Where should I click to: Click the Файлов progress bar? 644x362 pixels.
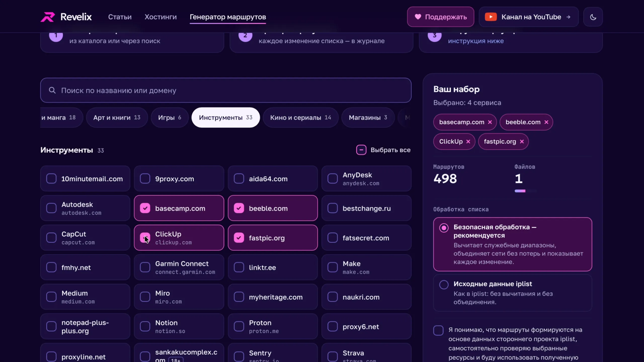[x=526, y=191]
